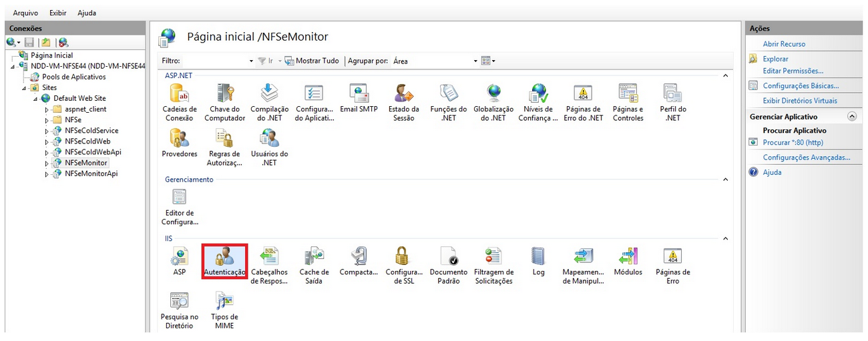
Task: Open the Ajuda menu
Action: pyautogui.click(x=87, y=13)
